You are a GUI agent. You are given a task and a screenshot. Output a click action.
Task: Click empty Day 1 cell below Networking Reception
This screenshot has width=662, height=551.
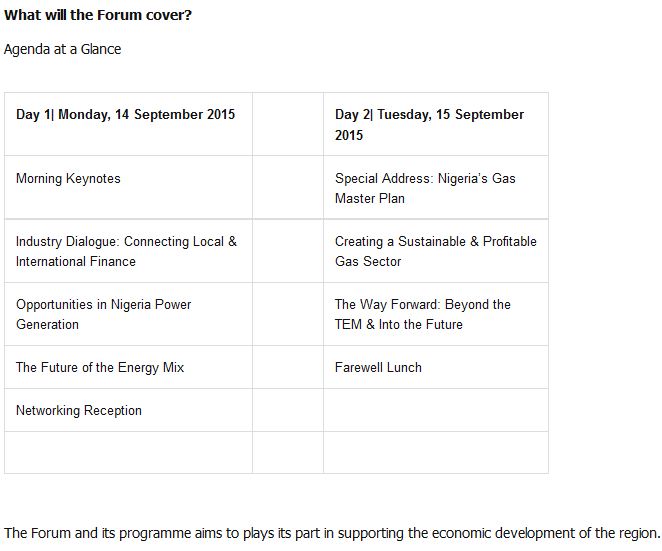(128, 452)
